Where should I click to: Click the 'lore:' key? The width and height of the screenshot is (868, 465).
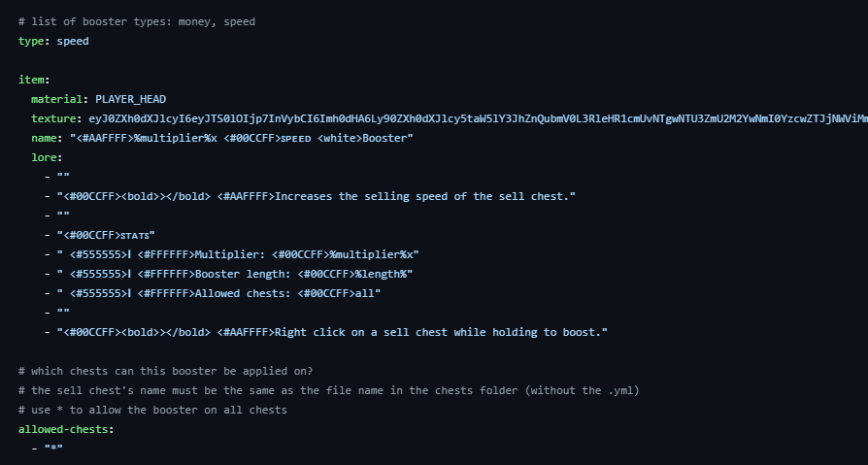(x=47, y=157)
